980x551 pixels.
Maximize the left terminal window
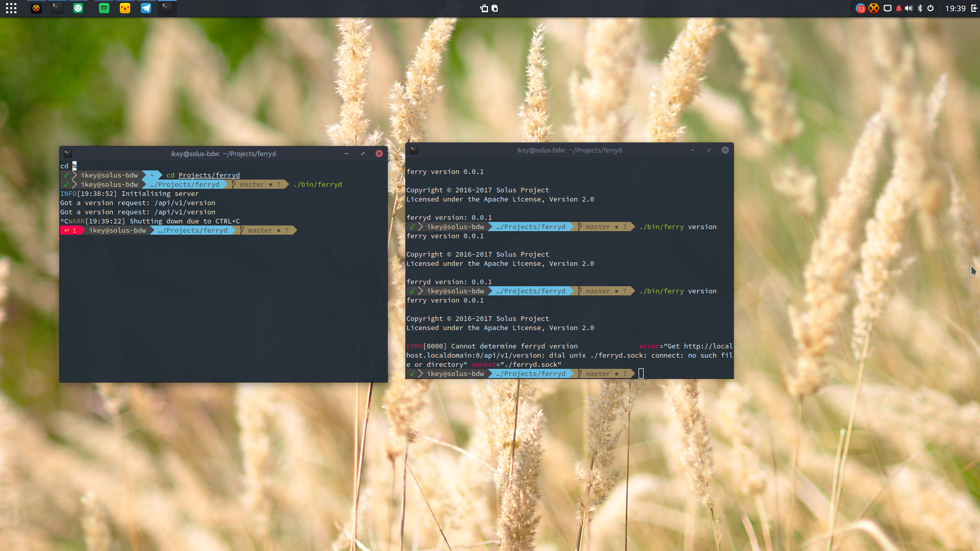tap(363, 154)
